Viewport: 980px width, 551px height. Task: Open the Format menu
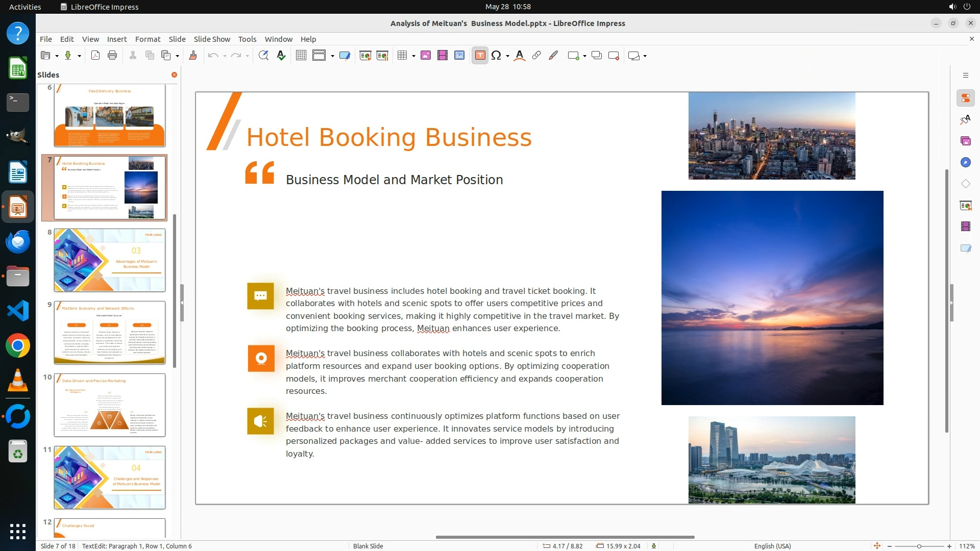pyautogui.click(x=148, y=39)
